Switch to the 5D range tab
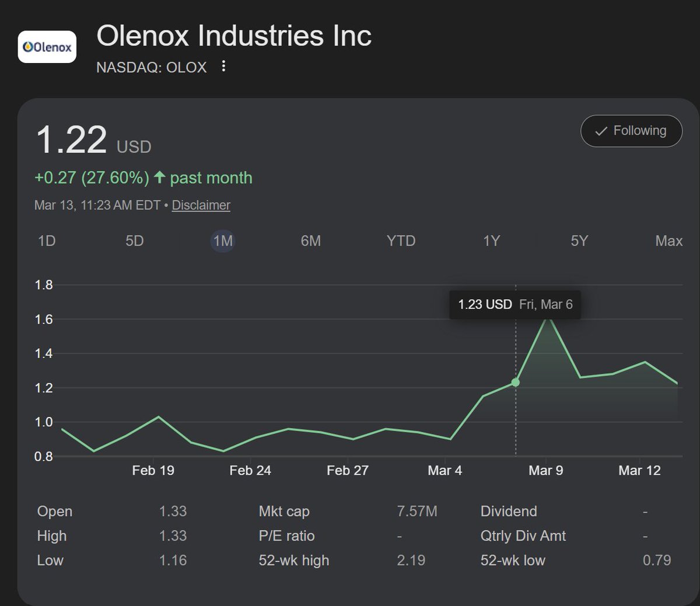This screenshot has height=606, width=700. click(x=135, y=241)
